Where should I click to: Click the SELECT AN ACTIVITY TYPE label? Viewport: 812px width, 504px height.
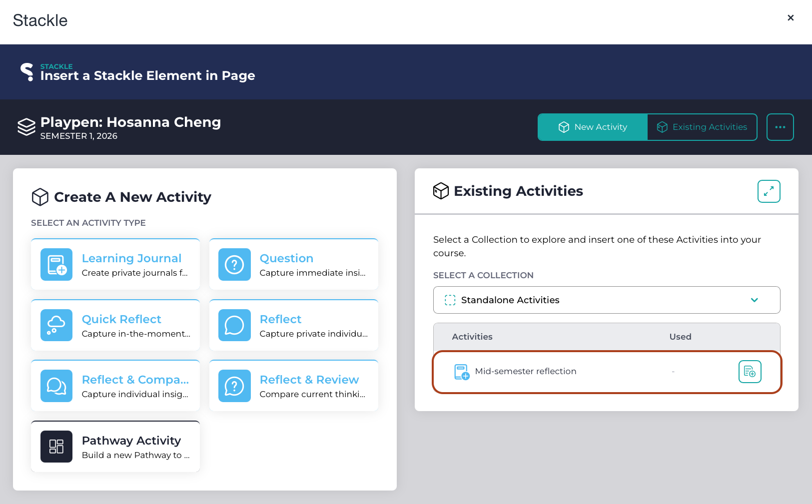pyautogui.click(x=88, y=223)
